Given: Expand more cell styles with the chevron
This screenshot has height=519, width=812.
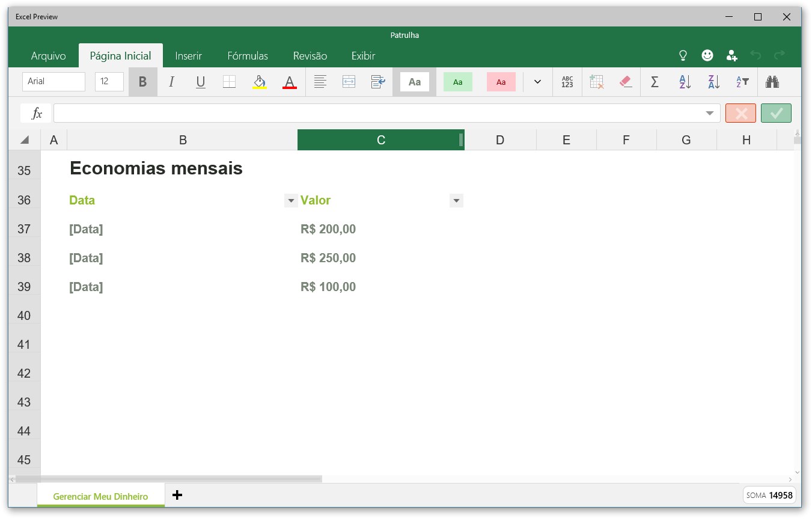Looking at the screenshot, I should pyautogui.click(x=537, y=82).
